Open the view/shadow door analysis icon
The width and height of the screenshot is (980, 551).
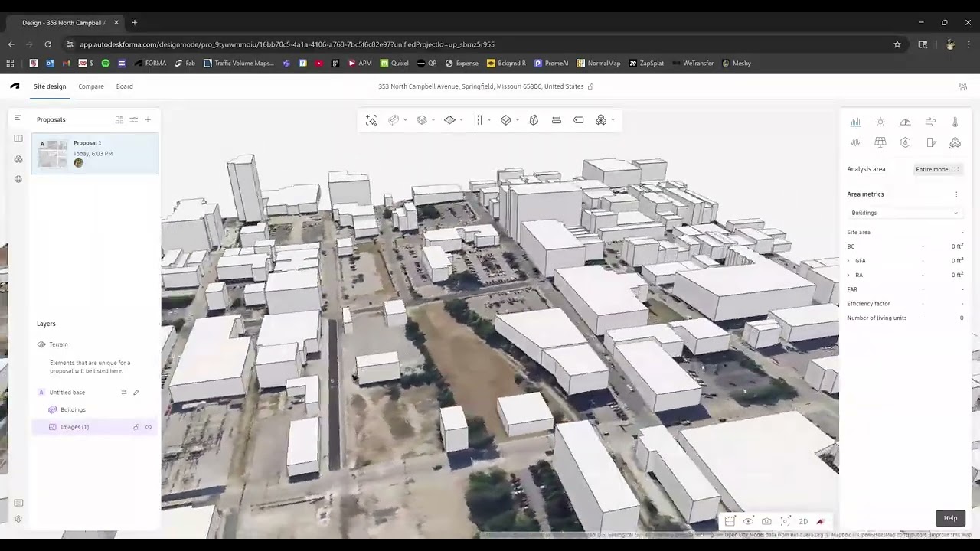(x=930, y=142)
